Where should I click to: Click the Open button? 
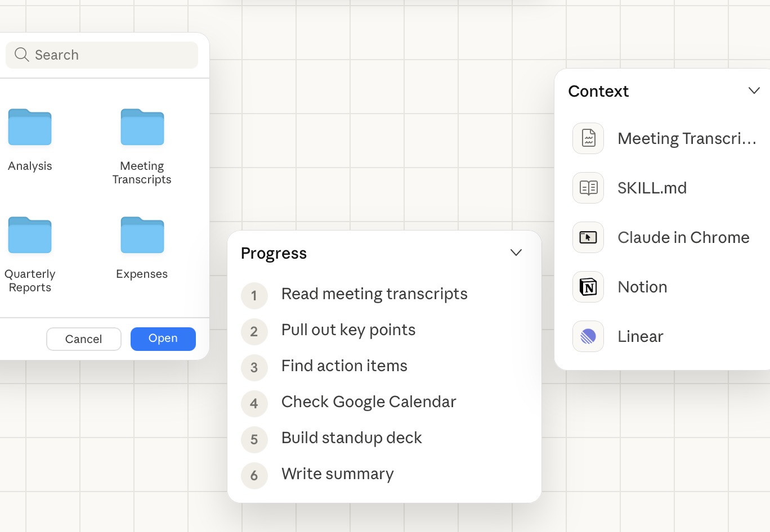coord(163,339)
